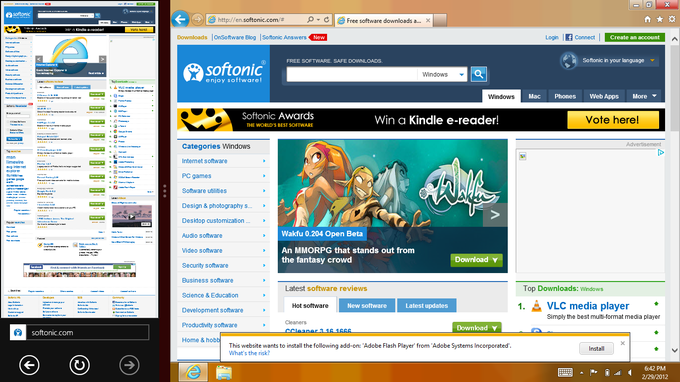Open the OnSoftware Blog link
The height and width of the screenshot is (382, 680).
[235, 37]
